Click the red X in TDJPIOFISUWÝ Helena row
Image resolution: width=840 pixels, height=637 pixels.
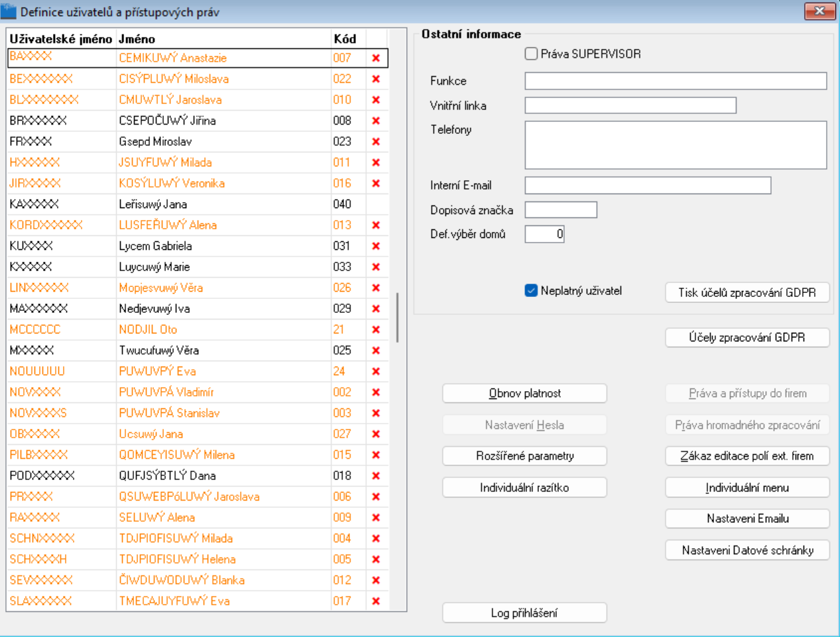tap(376, 559)
